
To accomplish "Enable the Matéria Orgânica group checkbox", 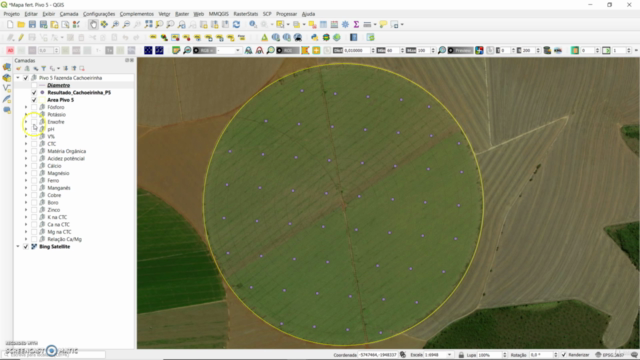I will (x=34, y=151).
